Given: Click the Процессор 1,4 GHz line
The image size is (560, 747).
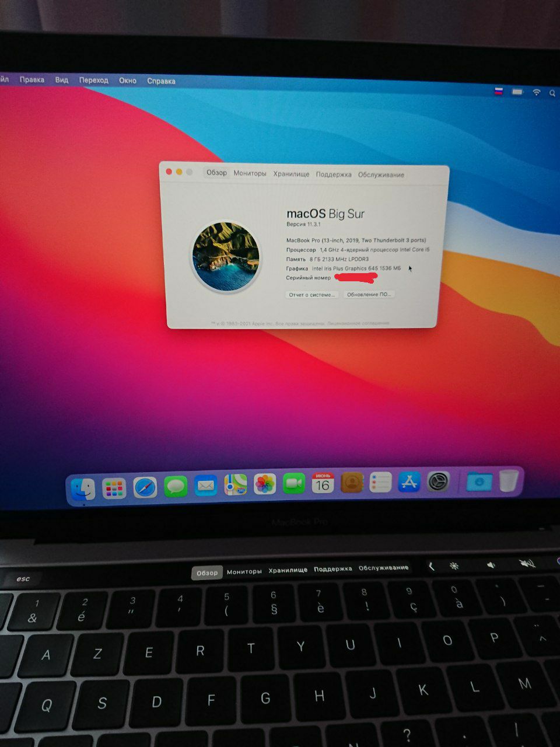Looking at the screenshot, I should (358, 249).
